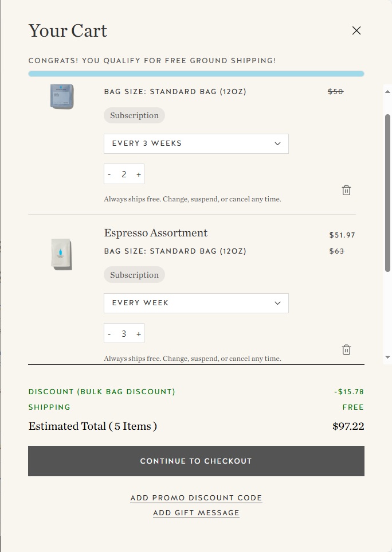Screen dimensions: 392x552
Task: Click the scrollbar down arrow
Action: (387, 357)
